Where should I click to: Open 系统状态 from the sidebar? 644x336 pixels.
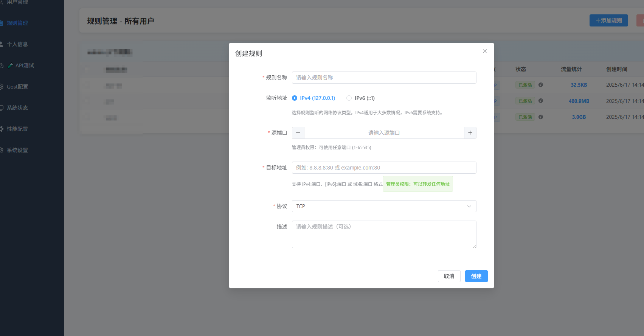pyautogui.click(x=17, y=108)
